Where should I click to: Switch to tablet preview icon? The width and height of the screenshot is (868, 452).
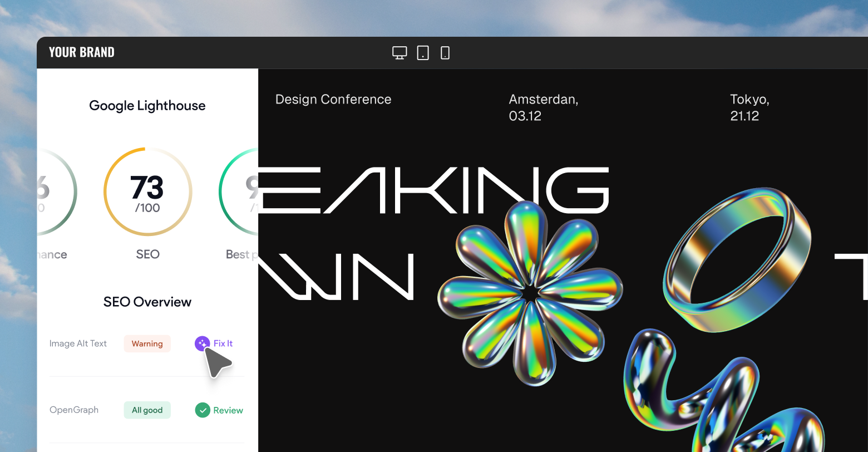pos(423,53)
